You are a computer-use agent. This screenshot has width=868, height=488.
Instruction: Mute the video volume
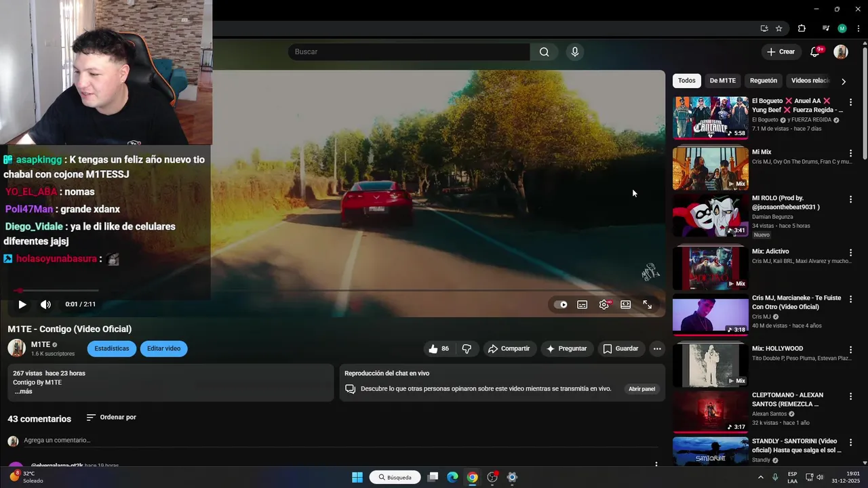45,305
